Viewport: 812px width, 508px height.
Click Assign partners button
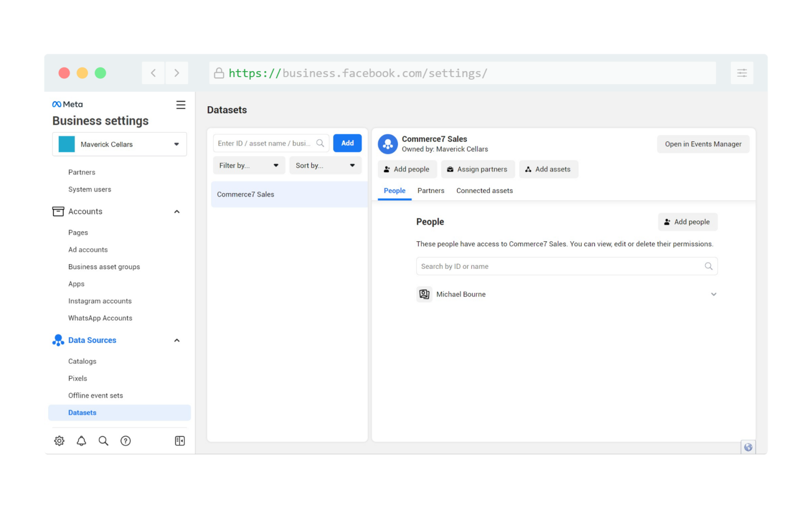[478, 169]
